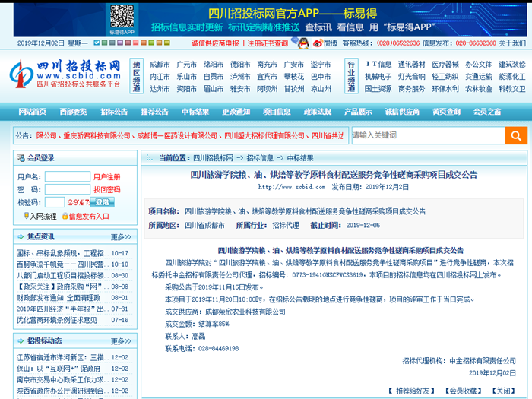Click the 登陆 login button
532x399 pixels.
pos(102,202)
